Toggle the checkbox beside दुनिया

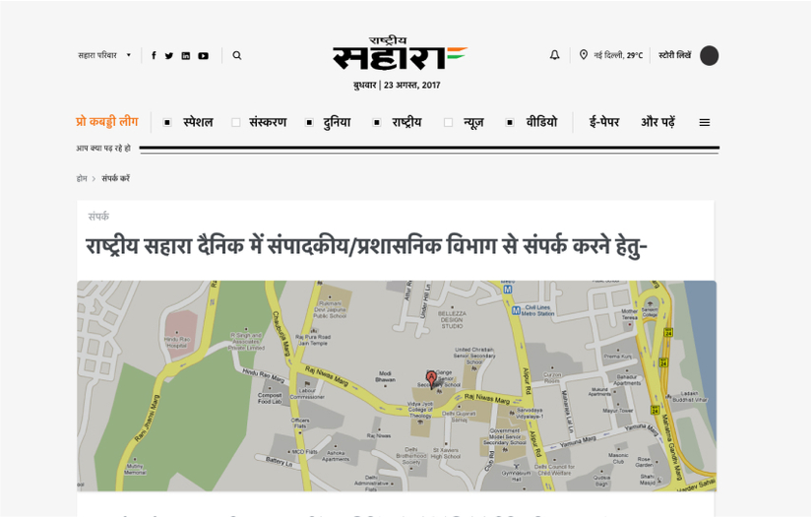coord(309,123)
